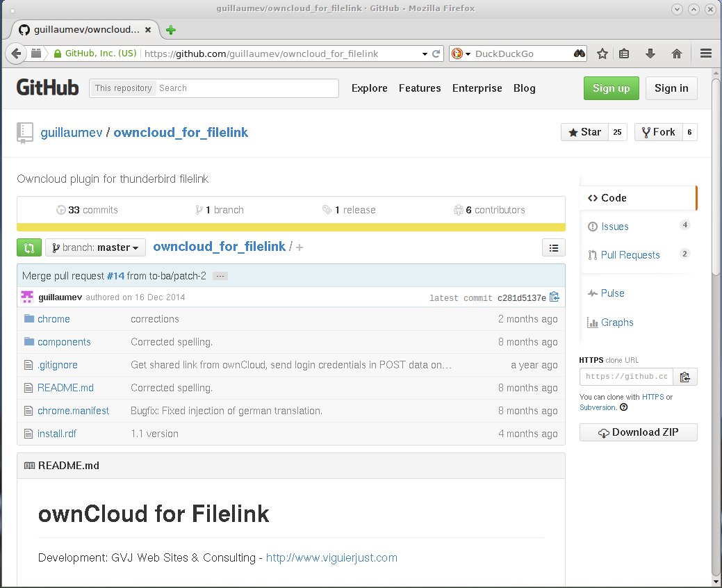View the 6 contributors
The height and width of the screenshot is (588, 722).
(x=489, y=210)
